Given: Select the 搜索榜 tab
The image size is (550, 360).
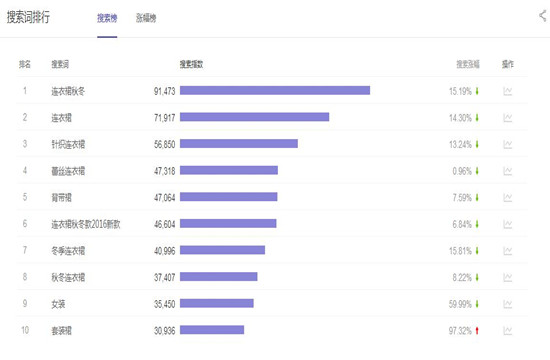Looking at the screenshot, I should point(107,18).
